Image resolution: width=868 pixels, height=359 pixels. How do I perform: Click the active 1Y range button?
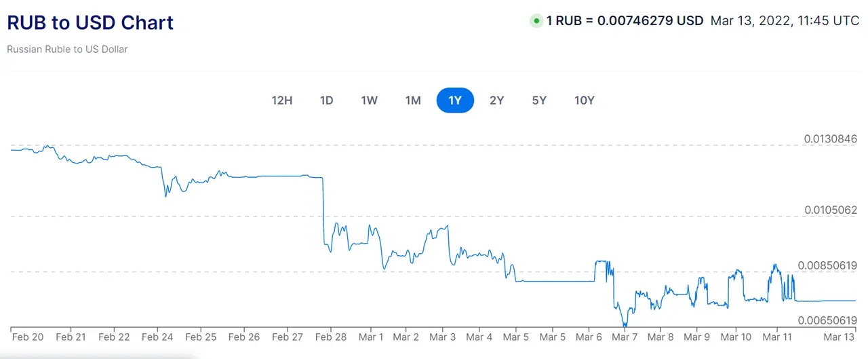click(455, 100)
